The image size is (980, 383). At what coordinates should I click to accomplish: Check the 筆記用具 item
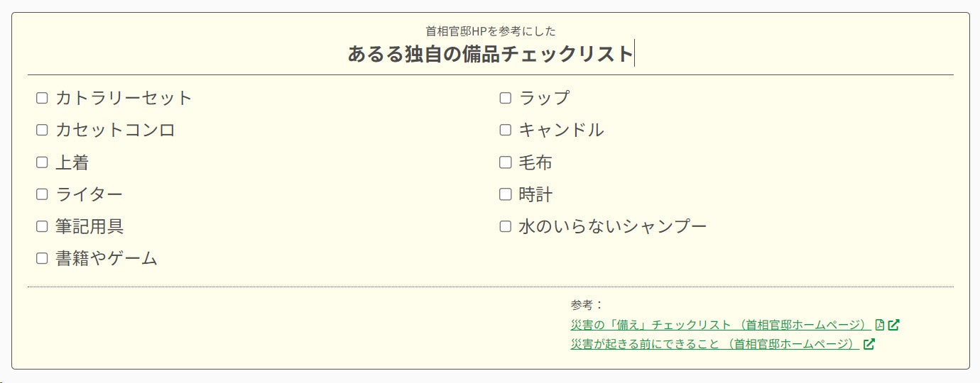pos(42,226)
